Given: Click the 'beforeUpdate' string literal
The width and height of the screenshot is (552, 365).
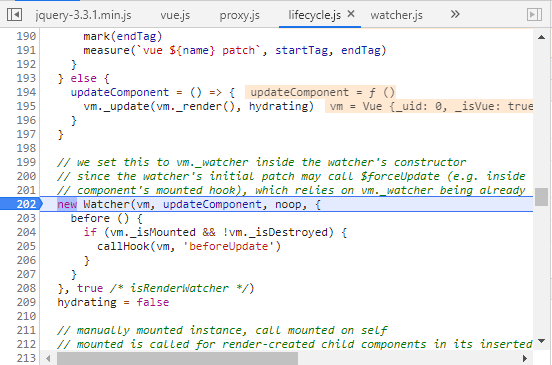Looking at the screenshot, I should [x=228, y=246].
